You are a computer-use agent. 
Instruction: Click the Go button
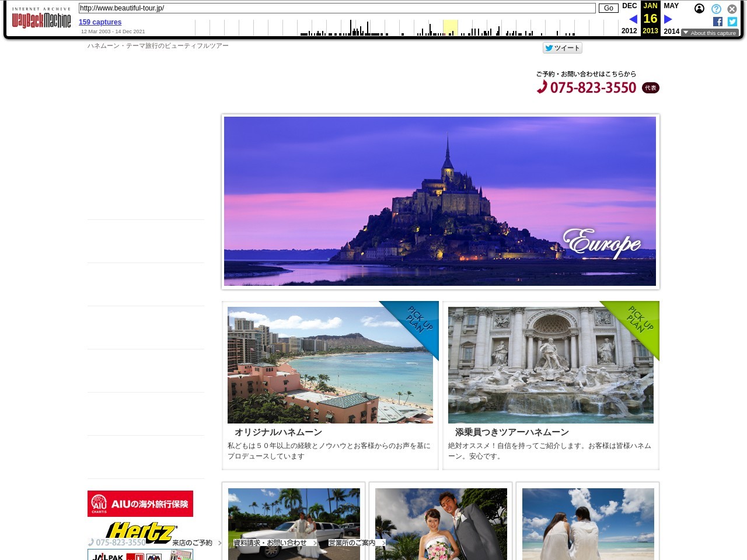608,8
